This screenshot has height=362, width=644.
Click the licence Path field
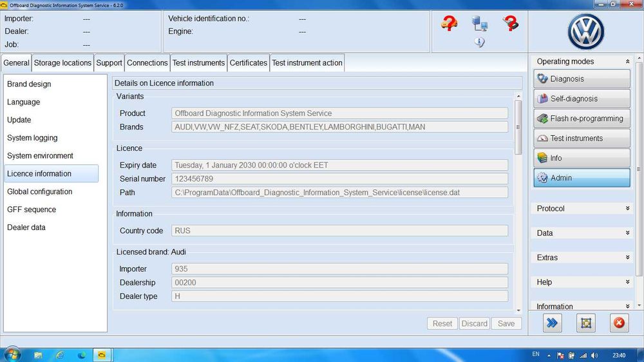pos(339,193)
